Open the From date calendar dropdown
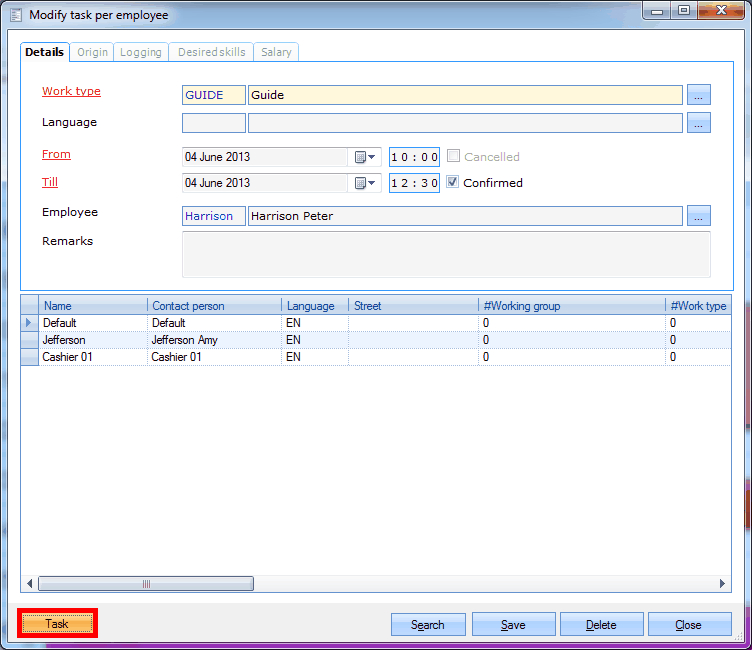Viewport: 752px width, 650px height. pos(365,157)
